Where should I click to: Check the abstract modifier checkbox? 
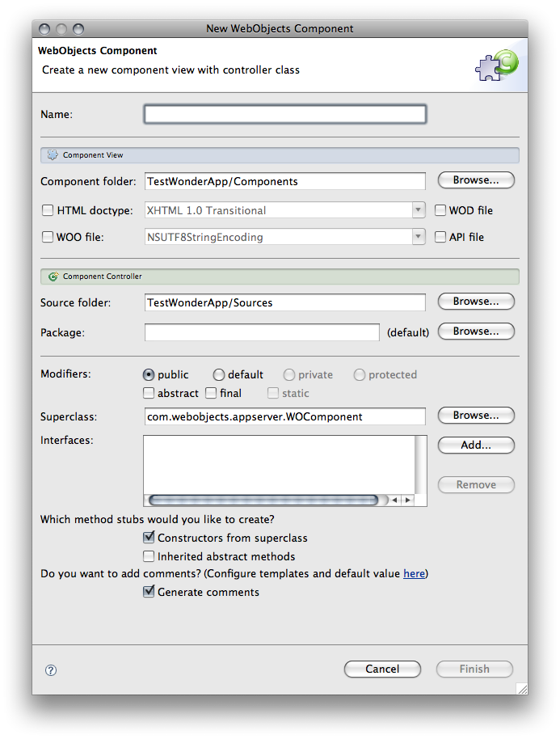(x=149, y=393)
